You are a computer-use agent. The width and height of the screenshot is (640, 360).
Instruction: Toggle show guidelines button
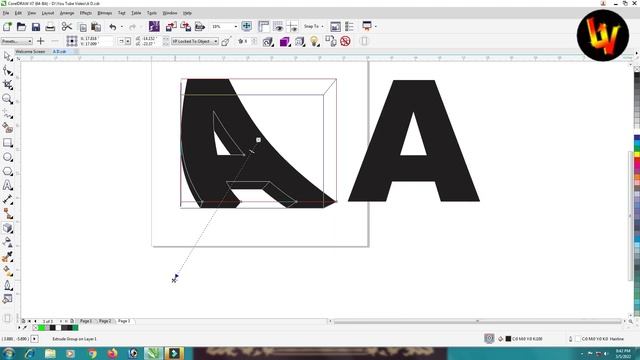point(292,27)
